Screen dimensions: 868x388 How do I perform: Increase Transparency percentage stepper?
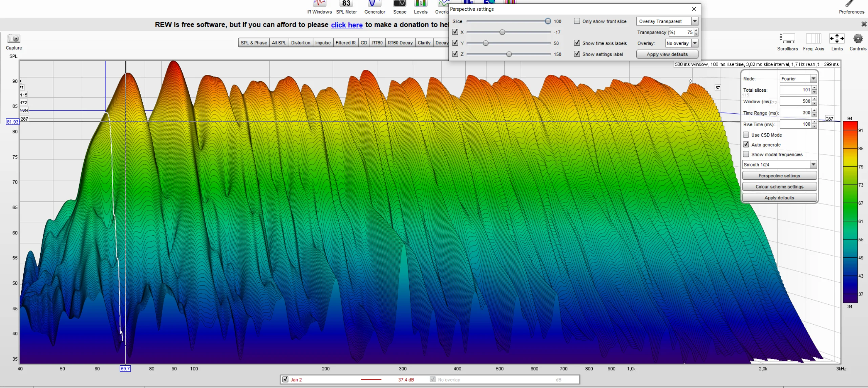click(x=696, y=30)
